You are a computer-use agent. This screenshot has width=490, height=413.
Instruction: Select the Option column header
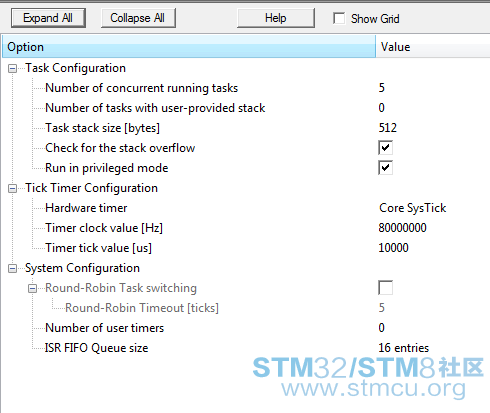(189, 47)
